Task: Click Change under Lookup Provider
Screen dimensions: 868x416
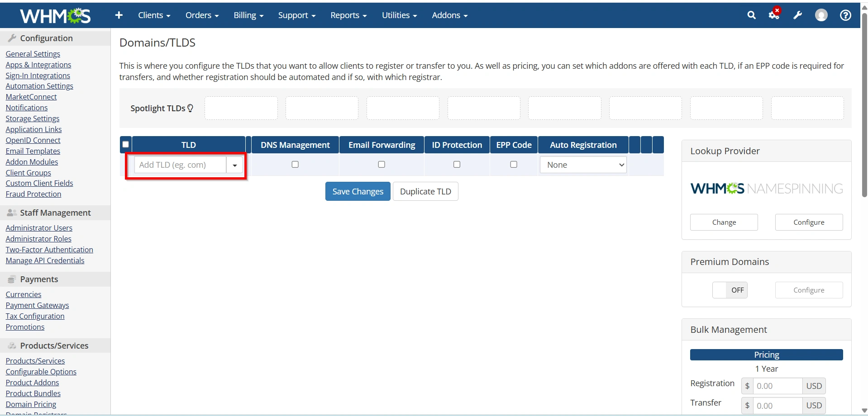Action: [x=724, y=222]
